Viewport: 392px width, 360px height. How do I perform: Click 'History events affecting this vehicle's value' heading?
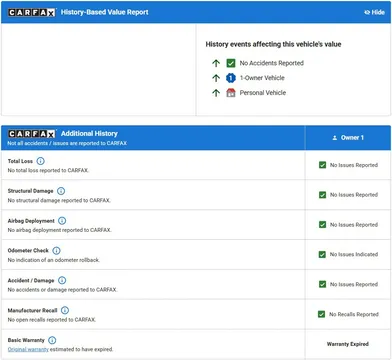273,44
